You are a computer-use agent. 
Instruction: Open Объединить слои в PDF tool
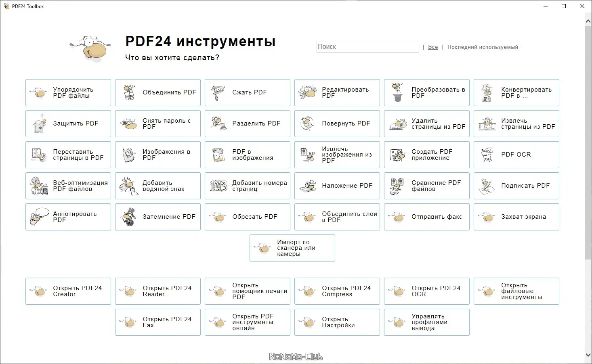[x=337, y=217]
